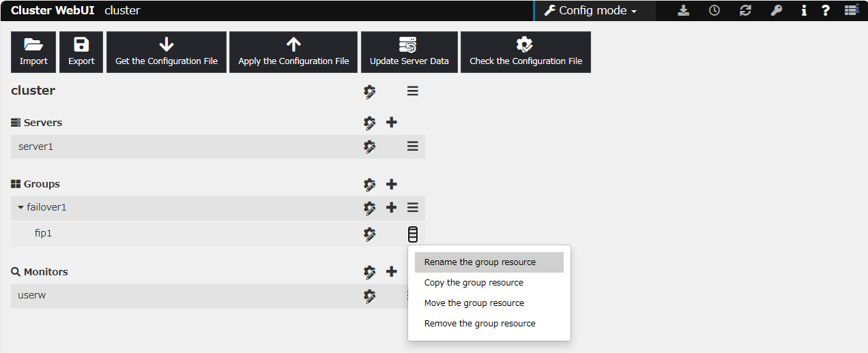Select Rename the group resource
868x353 pixels.
(x=480, y=262)
